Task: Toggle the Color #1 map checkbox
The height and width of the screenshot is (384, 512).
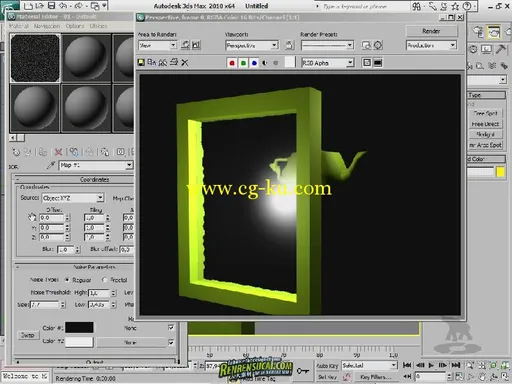Action: click(x=171, y=328)
